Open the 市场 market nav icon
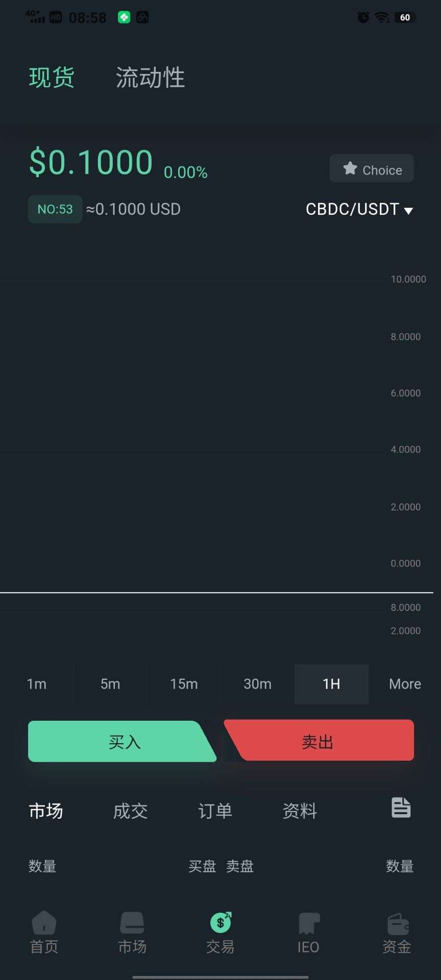Image resolution: width=441 pixels, height=980 pixels. pyautogui.click(x=132, y=922)
